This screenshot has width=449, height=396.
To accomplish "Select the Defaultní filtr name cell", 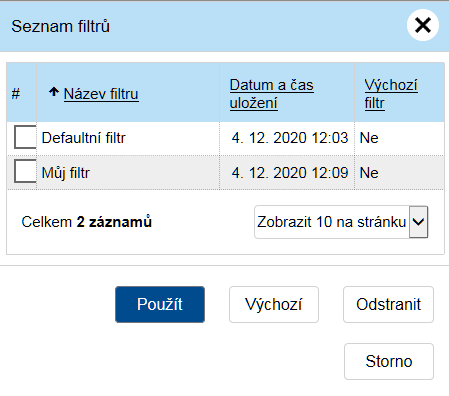I will click(x=128, y=138).
